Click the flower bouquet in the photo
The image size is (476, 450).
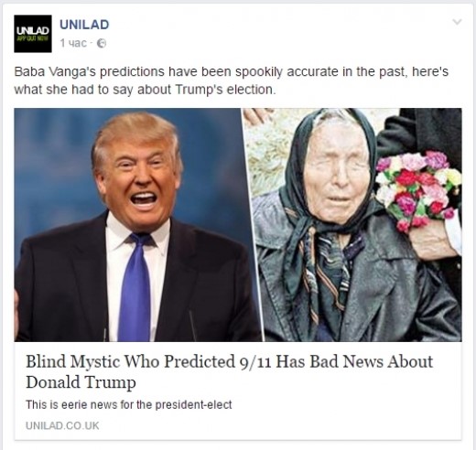pos(417,189)
